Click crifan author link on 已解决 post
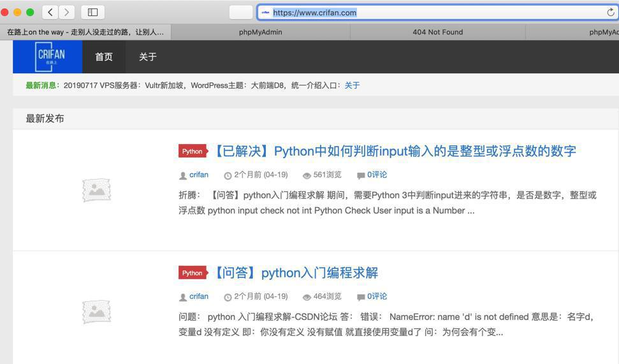This screenshot has width=619, height=364. (198, 175)
